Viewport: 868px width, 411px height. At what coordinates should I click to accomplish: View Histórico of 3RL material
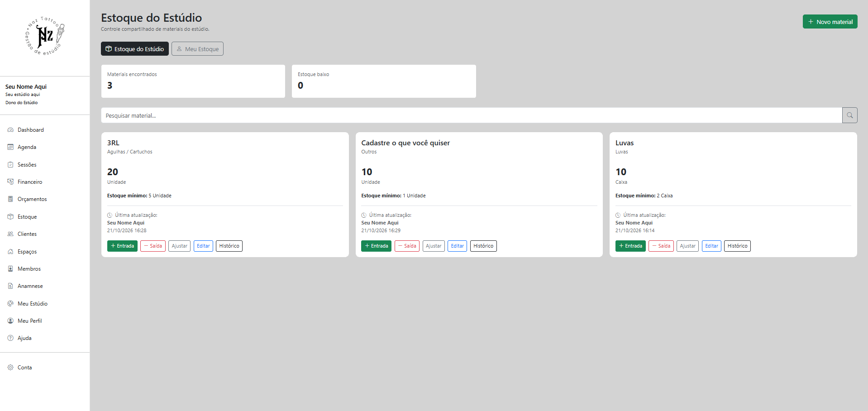pyautogui.click(x=229, y=246)
